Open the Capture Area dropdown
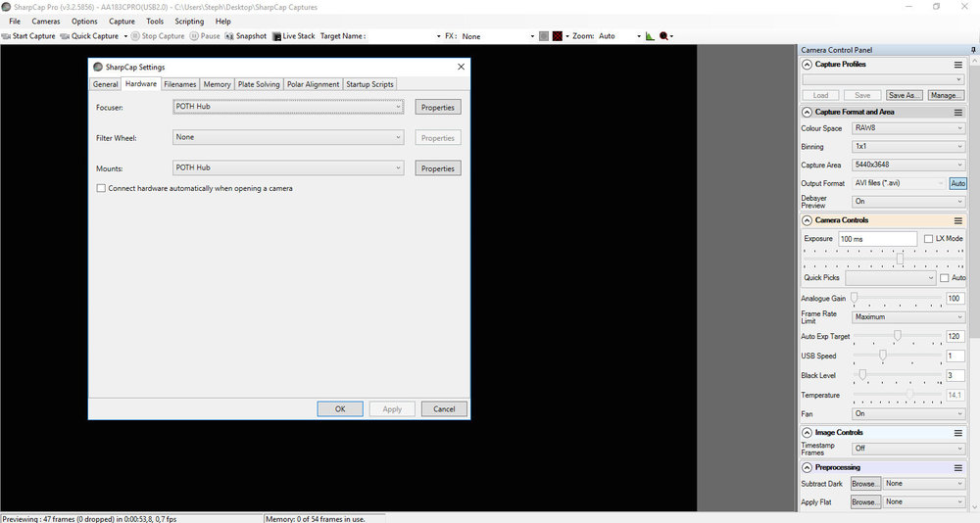The image size is (980, 523). tap(908, 165)
